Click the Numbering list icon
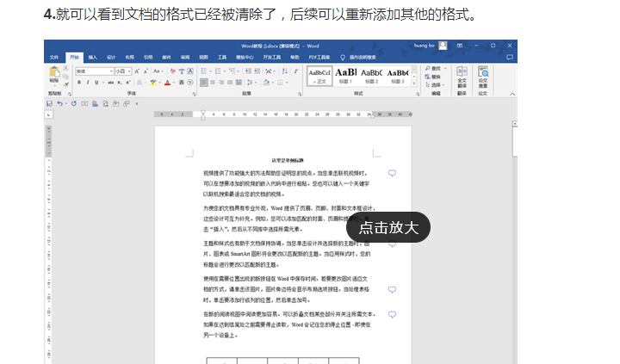This screenshot has width=620, height=364. (218, 71)
